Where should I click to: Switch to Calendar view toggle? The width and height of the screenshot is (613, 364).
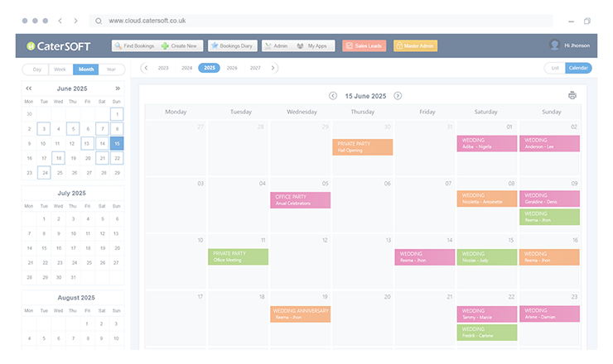(578, 68)
